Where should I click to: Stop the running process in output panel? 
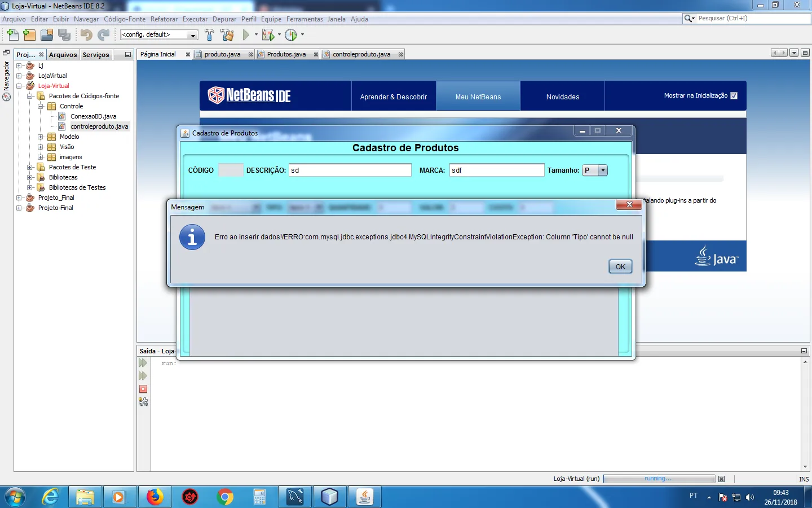tap(143, 389)
